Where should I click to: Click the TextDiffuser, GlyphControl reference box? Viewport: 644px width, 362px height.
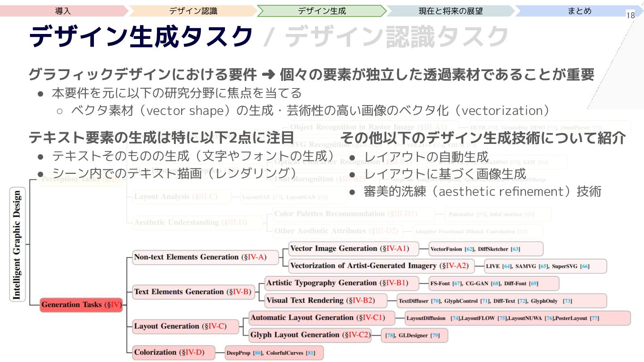click(x=502, y=301)
